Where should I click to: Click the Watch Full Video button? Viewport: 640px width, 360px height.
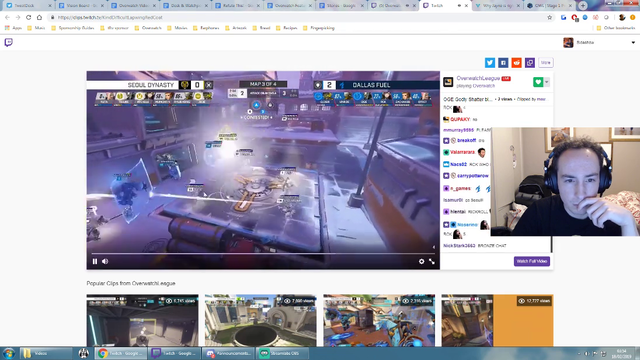(531, 261)
